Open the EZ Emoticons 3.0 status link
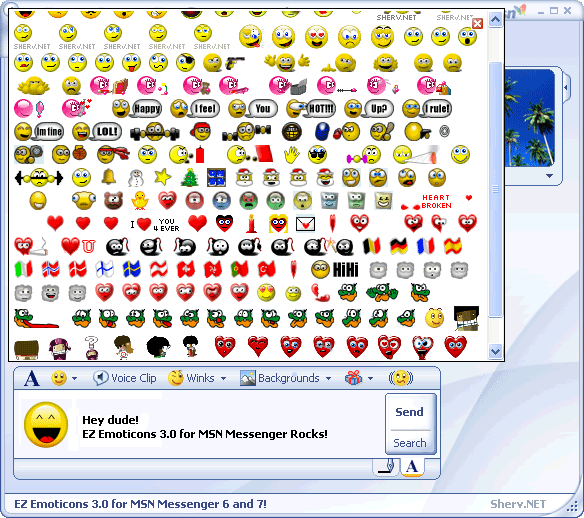This screenshot has height=518, width=584. 140,504
